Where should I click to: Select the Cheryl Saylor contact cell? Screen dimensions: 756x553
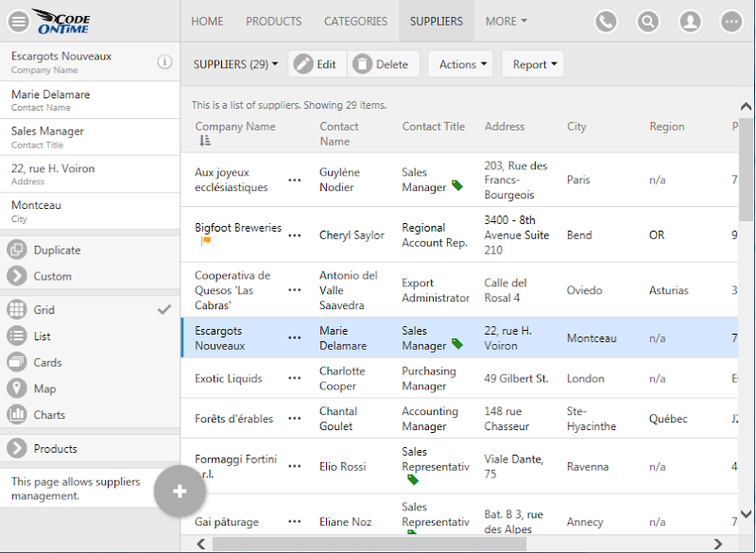coord(352,235)
